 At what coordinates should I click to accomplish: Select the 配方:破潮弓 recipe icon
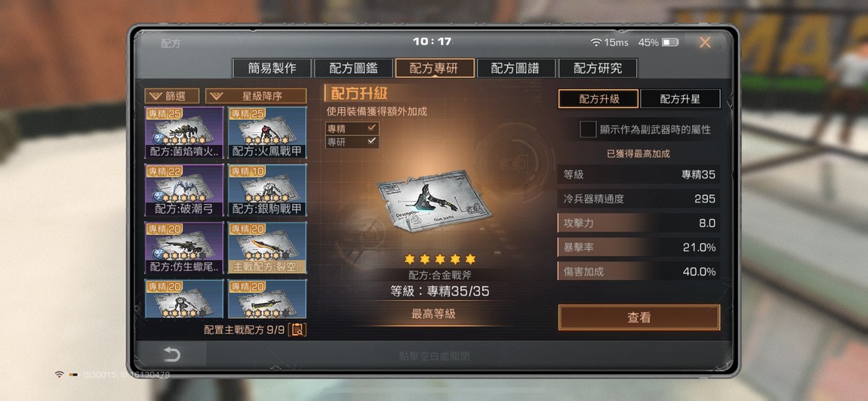click(184, 190)
